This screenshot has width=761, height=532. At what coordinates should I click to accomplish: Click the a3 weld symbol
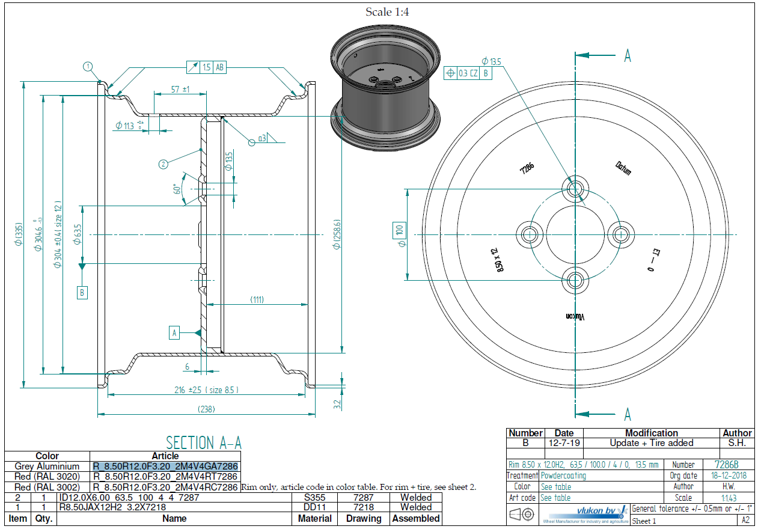(262, 139)
